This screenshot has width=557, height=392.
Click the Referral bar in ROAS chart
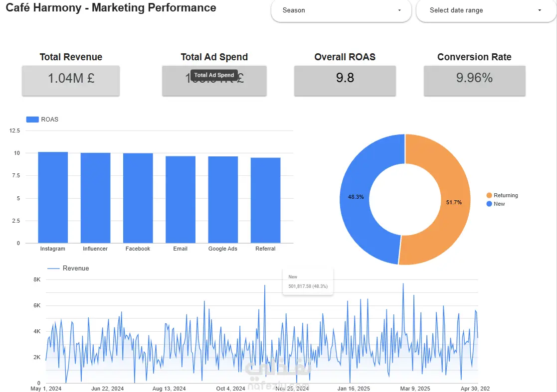[265, 200]
